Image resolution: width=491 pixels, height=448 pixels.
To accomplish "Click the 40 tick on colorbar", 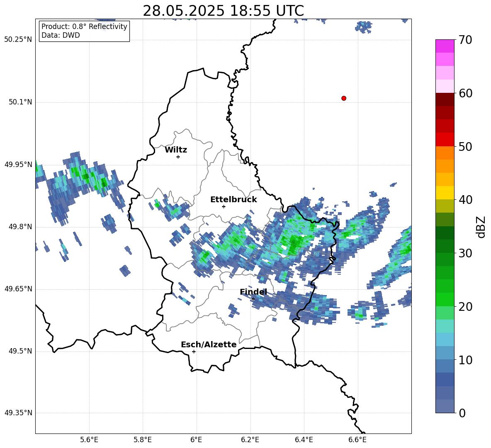I will (465, 200).
